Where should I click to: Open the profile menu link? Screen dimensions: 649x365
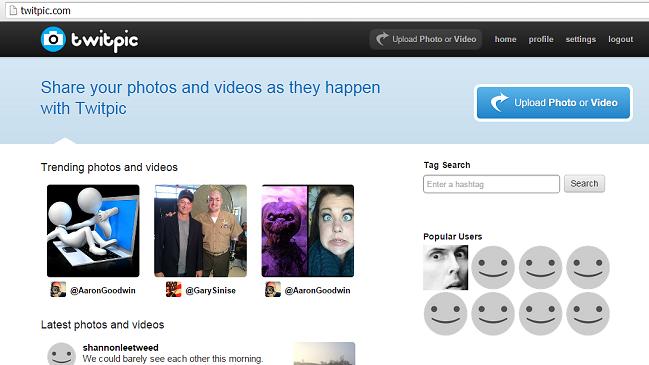click(x=541, y=39)
